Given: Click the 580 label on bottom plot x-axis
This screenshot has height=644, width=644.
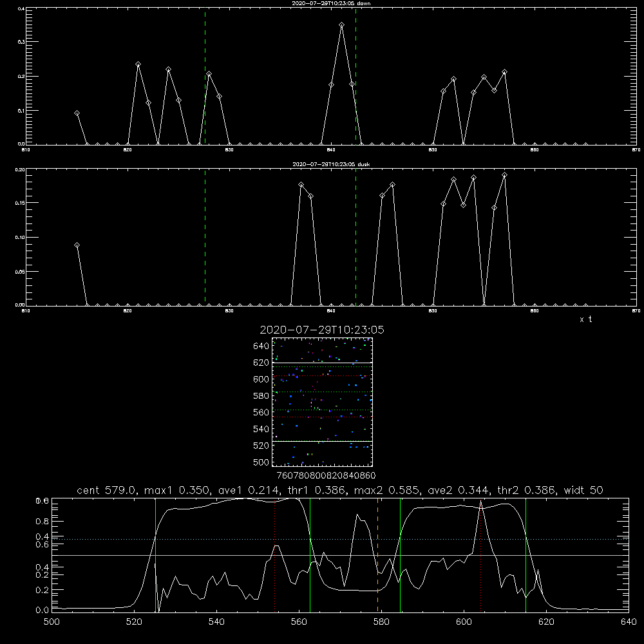Looking at the screenshot, I should pos(381,622).
